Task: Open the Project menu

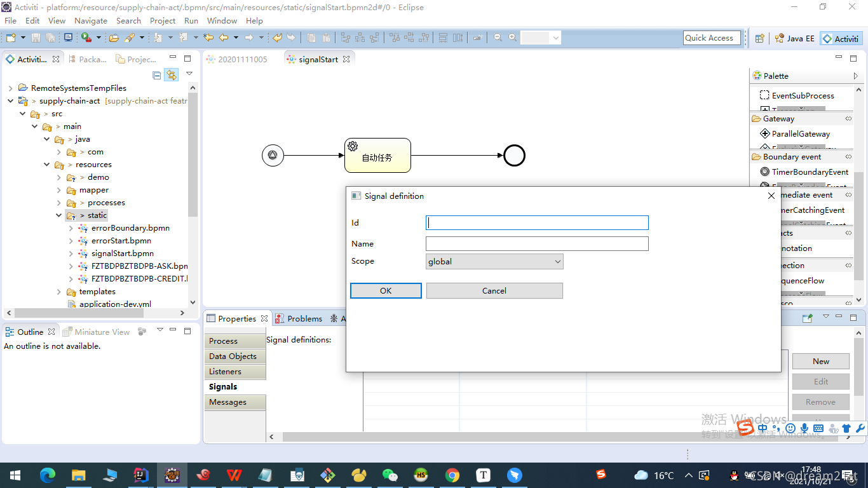Action: (163, 20)
